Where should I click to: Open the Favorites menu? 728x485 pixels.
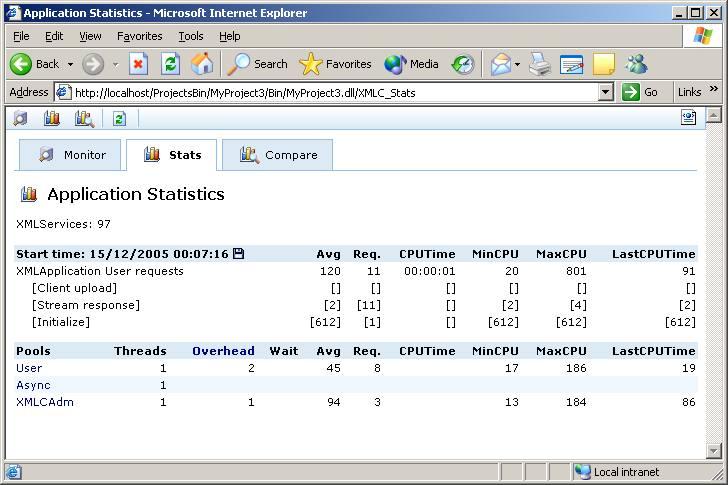139,36
